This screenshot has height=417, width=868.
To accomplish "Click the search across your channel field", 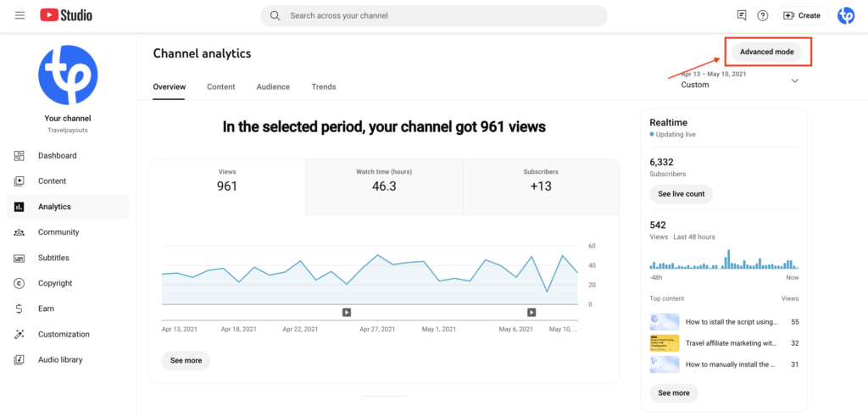I will pos(434,15).
